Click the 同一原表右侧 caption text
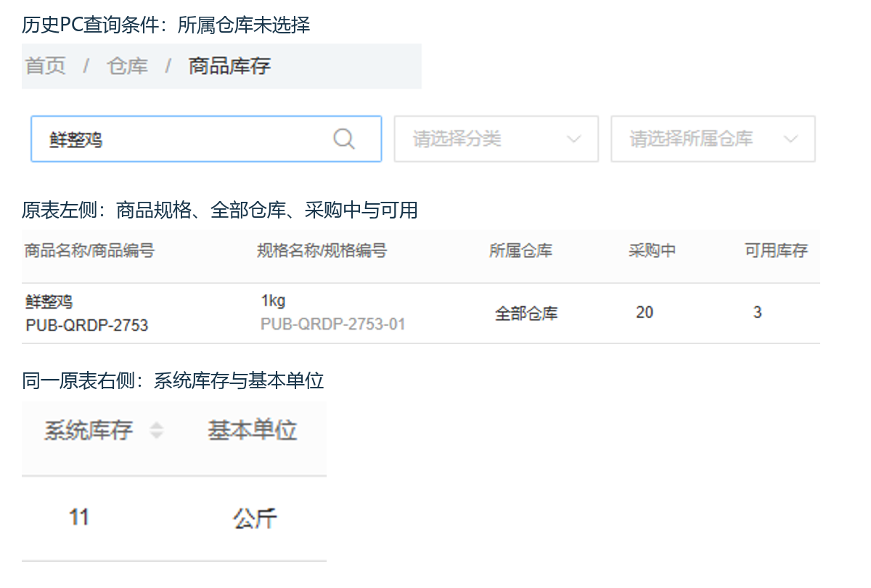The height and width of the screenshot is (588, 871). [x=173, y=380]
